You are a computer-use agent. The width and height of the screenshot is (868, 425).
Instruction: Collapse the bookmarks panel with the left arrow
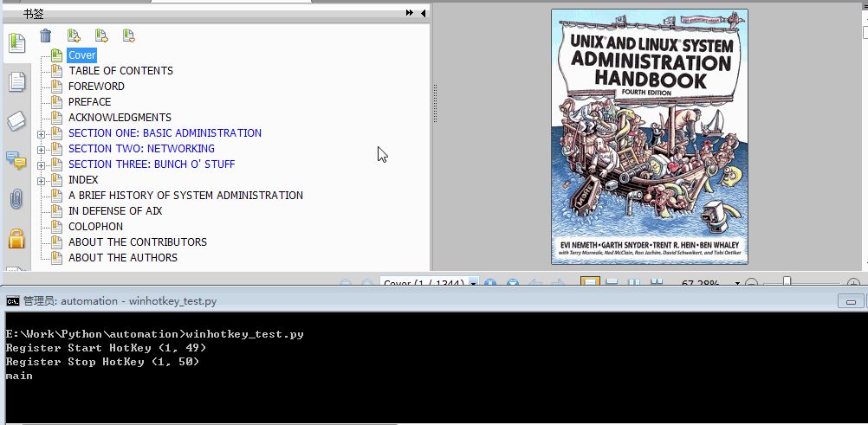[x=423, y=13]
